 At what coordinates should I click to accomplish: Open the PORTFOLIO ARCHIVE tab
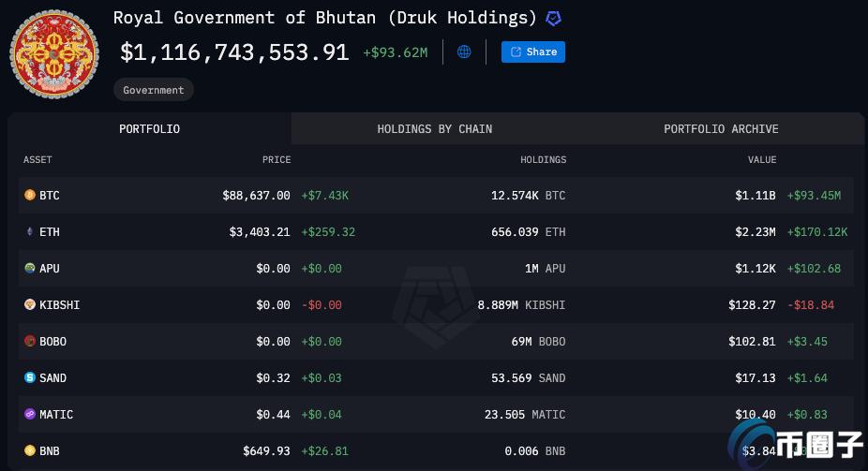[x=721, y=129]
